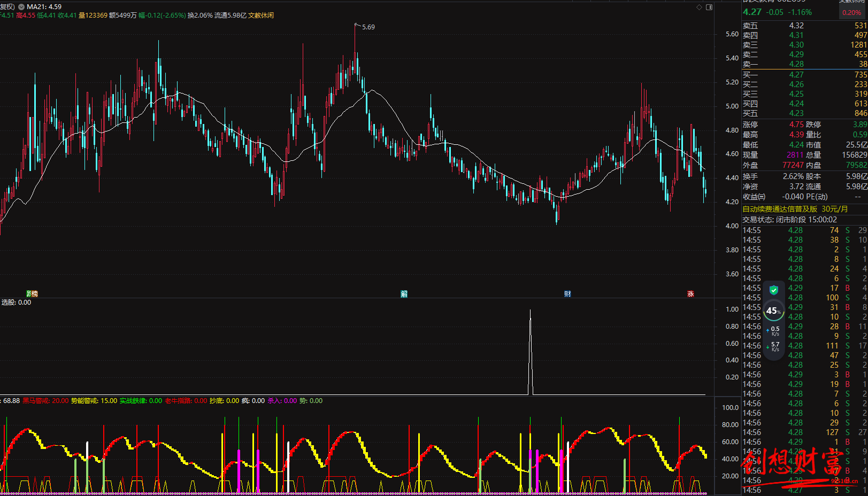The width and height of the screenshot is (868, 496).
Task: Select the 买二 4.26 order row
Action: 805,84
